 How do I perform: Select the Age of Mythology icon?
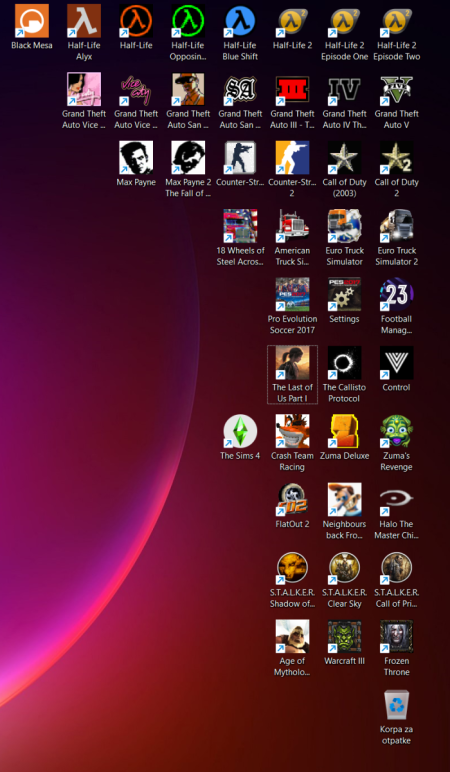click(x=292, y=637)
